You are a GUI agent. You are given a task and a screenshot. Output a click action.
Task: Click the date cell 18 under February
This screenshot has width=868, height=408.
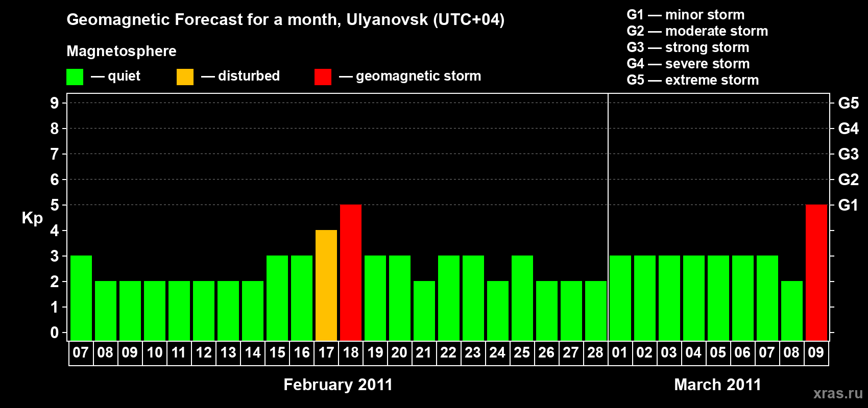tap(351, 353)
